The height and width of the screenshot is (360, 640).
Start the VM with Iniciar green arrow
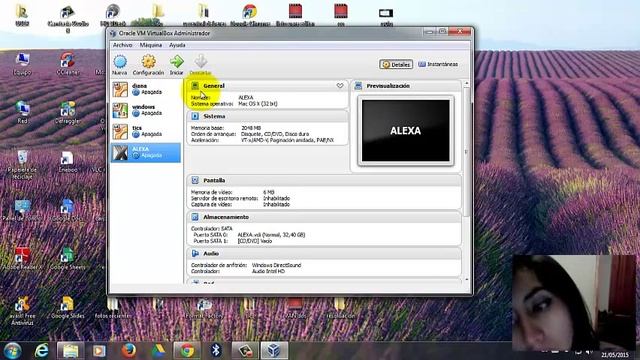176,65
